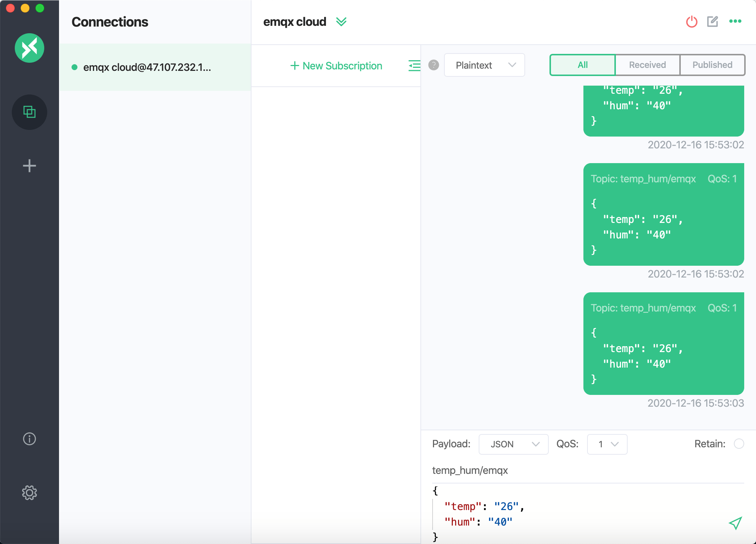756x544 pixels.
Task: Expand emqx cloud connection details chevron
Action: pyautogui.click(x=341, y=22)
